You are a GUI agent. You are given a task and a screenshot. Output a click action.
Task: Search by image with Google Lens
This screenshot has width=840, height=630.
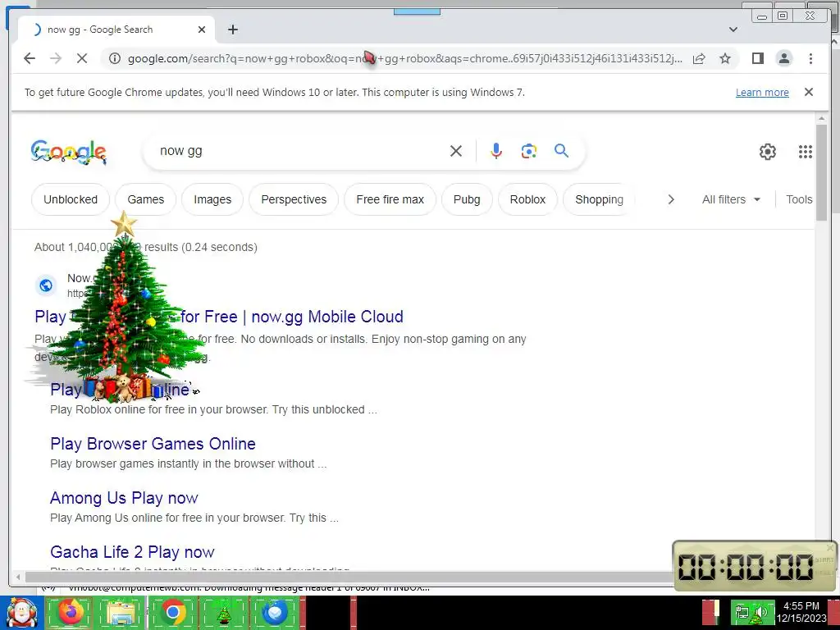click(529, 151)
